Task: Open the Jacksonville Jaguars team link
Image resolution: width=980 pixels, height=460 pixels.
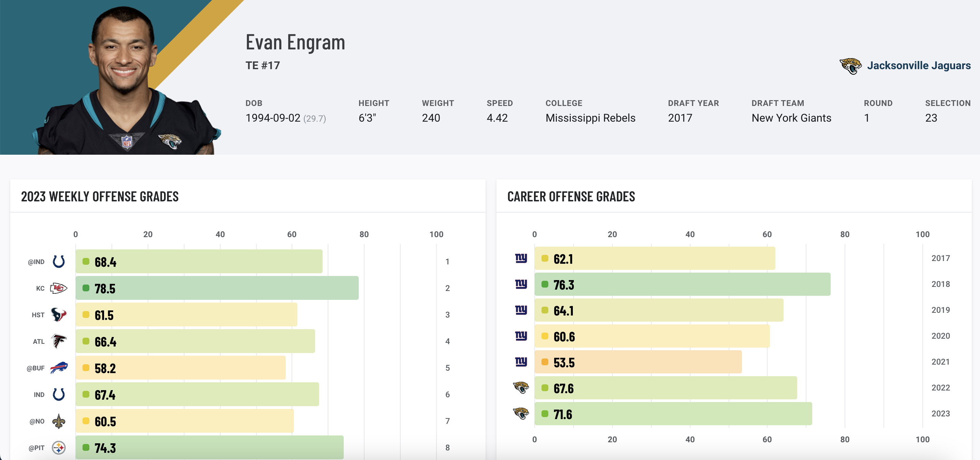Action: click(x=918, y=65)
